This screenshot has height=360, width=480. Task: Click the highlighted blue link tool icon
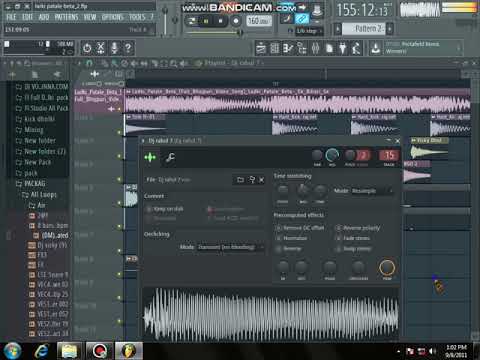point(302,18)
